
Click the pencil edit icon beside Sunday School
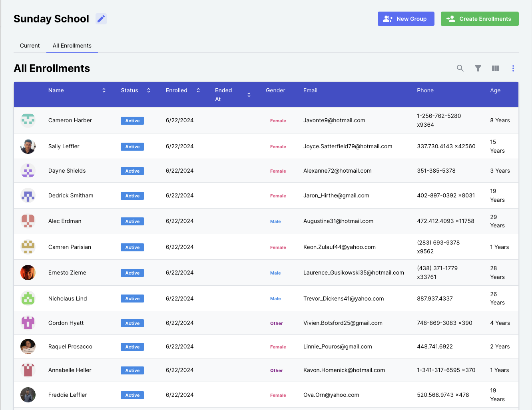101,19
